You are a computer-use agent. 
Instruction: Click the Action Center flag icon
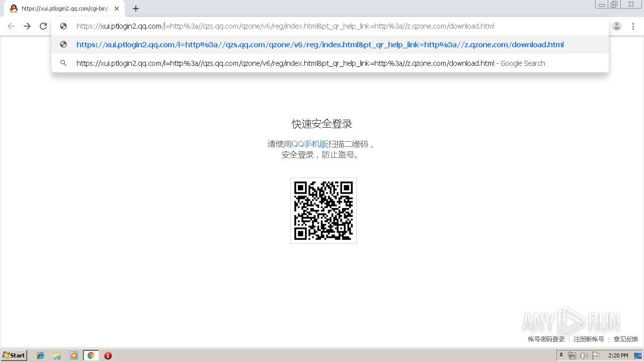(x=596, y=355)
